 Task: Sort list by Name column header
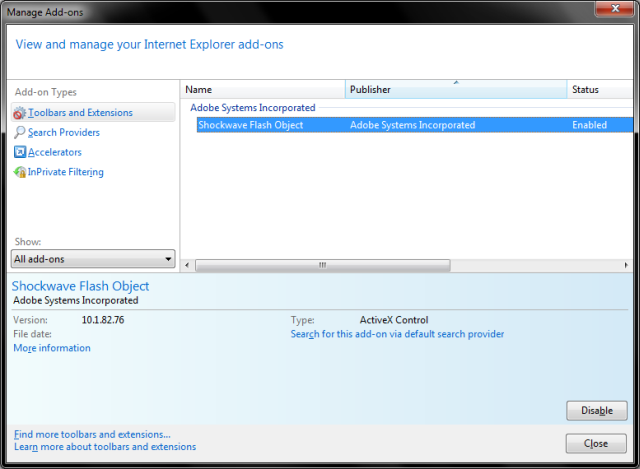[x=263, y=90]
